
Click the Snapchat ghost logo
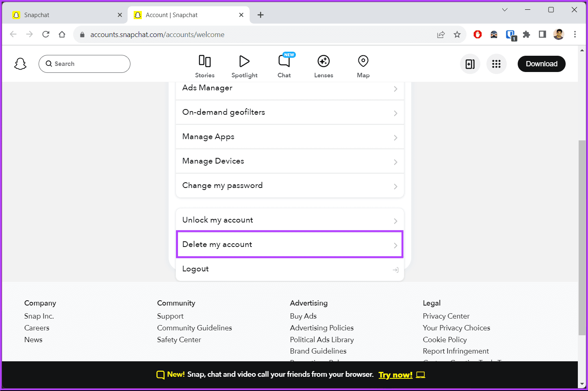(x=20, y=64)
